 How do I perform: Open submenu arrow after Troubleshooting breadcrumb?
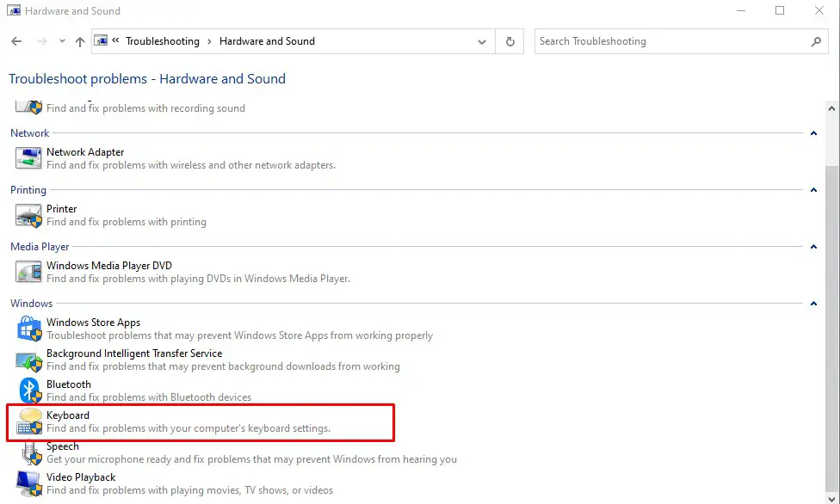(x=209, y=41)
